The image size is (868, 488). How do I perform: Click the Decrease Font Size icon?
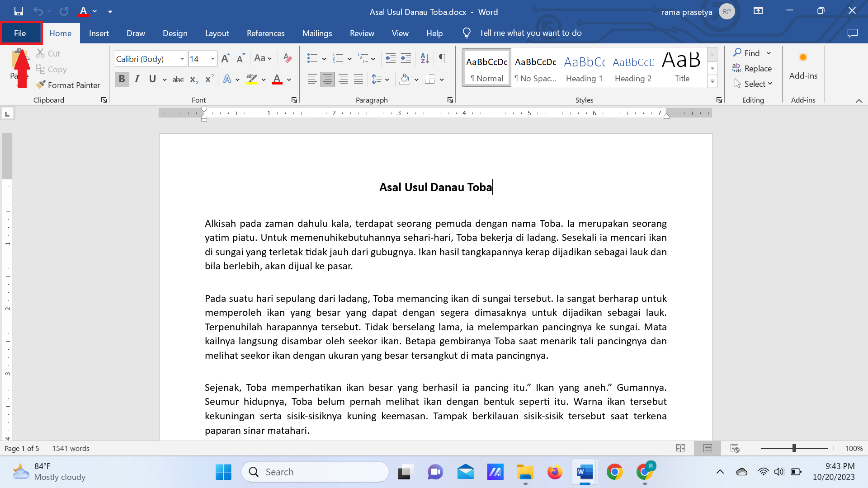click(x=241, y=58)
